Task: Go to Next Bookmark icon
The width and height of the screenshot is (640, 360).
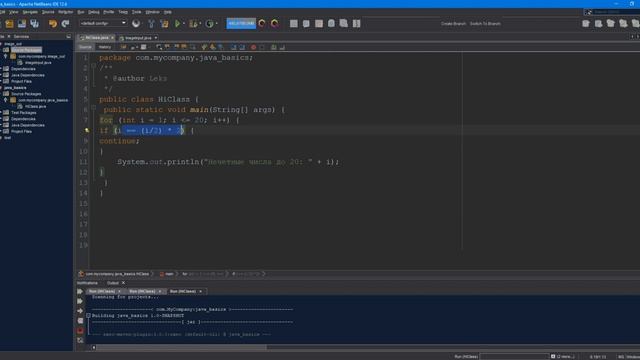Action: 212,47
